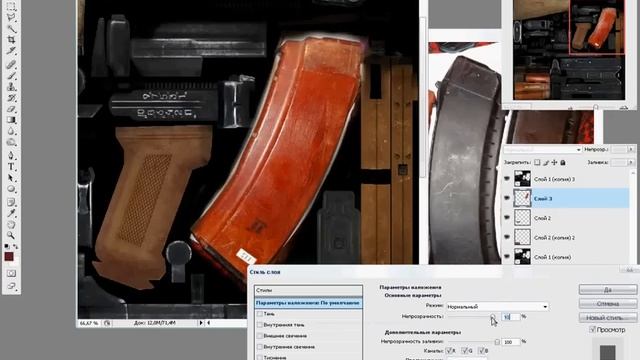Enable the Внутреннее свечение checkbox
The width and height of the screenshot is (640, 360).
point(260,347)
